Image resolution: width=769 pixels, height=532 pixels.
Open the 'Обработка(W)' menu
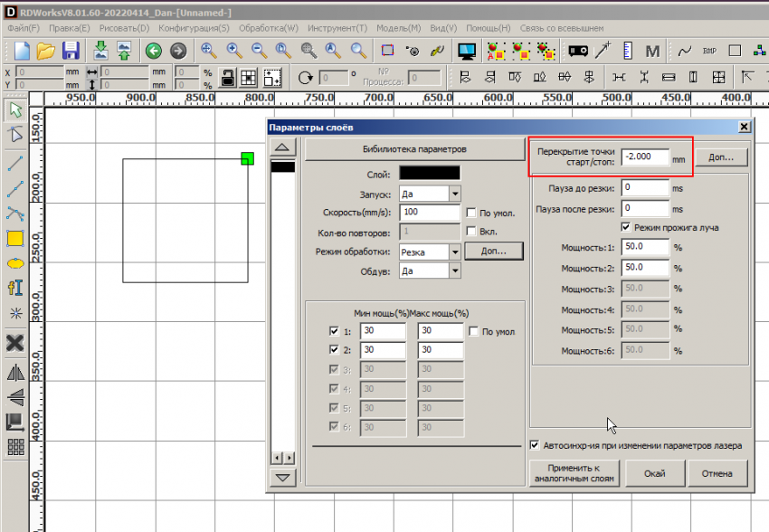(x=267, y=29)
